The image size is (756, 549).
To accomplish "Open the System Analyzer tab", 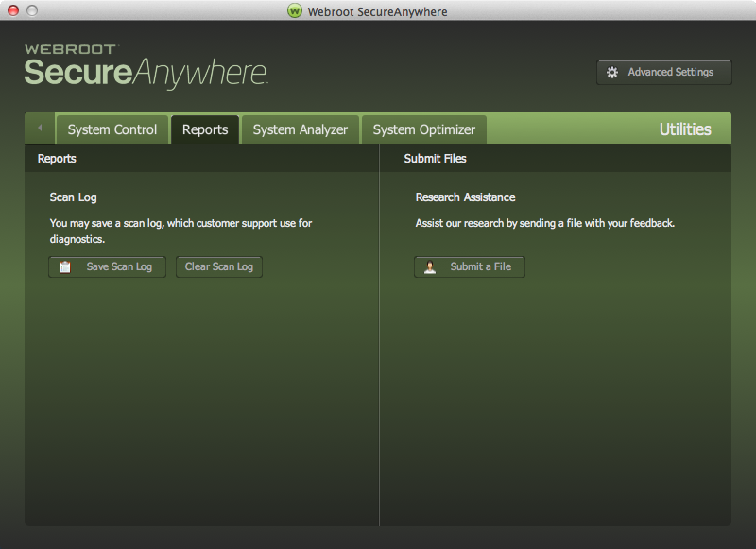I will [x=300, y=129].
